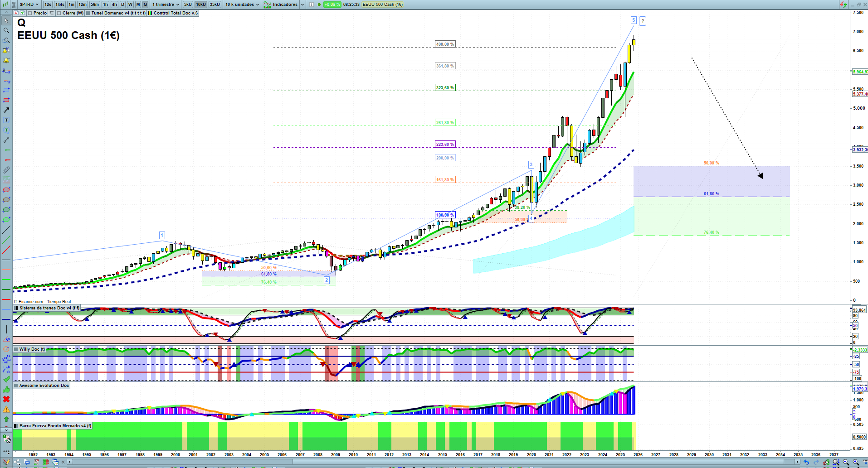The height and width of the screenshot is (468, 868).
Task: Click the EEUU 500 Cash (1€) title label
Action: click(68, 35)
